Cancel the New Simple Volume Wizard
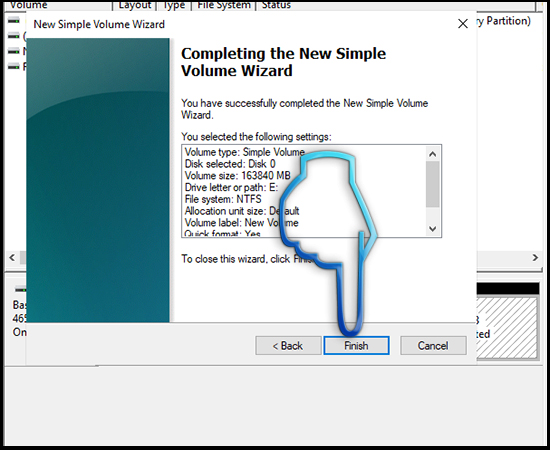Viewport: 550px width, 450px height. [x=433, y=345]
